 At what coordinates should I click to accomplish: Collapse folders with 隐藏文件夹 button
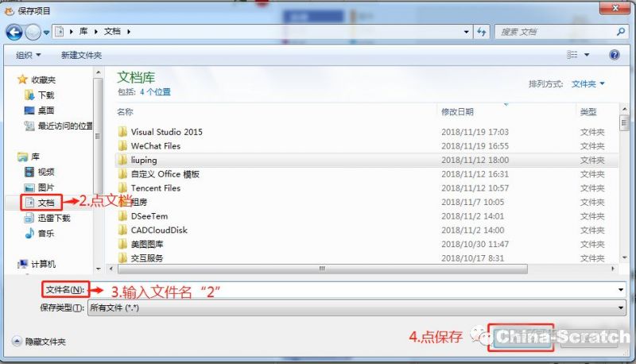pos(39,341)
